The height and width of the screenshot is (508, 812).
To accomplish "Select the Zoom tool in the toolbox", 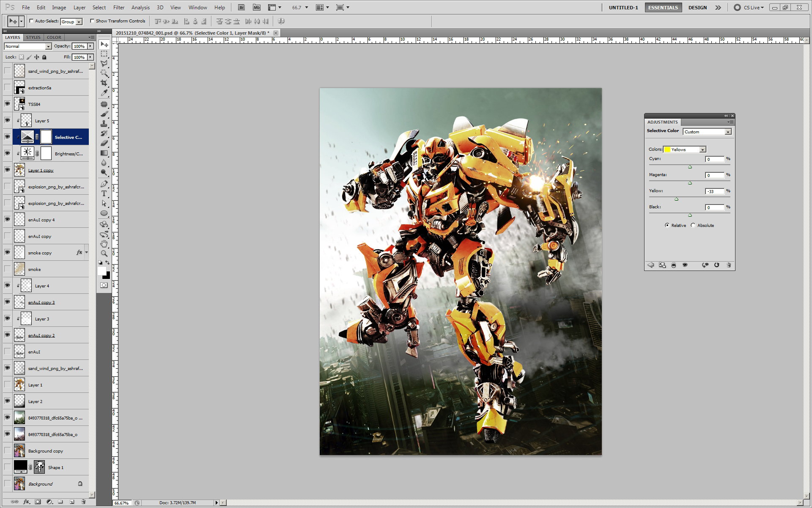I will click(x=104, y=253).
